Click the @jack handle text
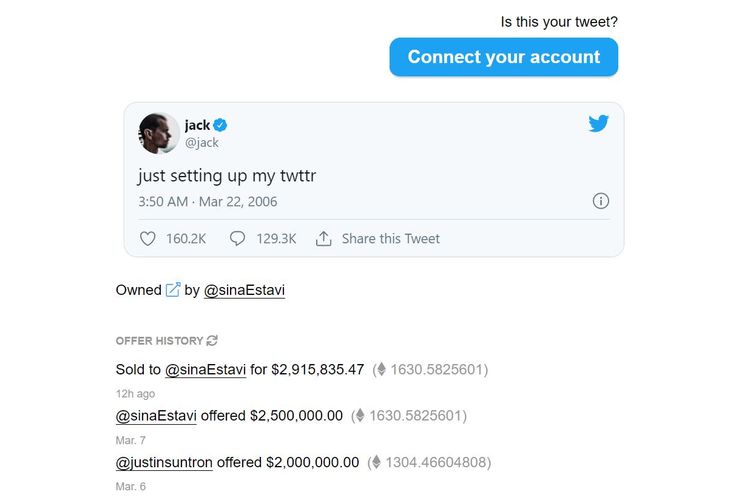The image size is (750, 500). click(202, 143)
